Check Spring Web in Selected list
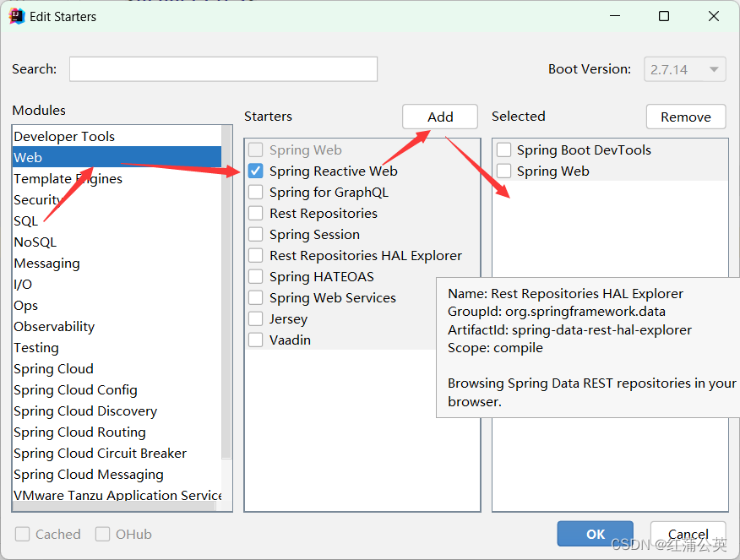Image resolution: width=740 pixels, height=560 pixels. (x=504, y=171)
